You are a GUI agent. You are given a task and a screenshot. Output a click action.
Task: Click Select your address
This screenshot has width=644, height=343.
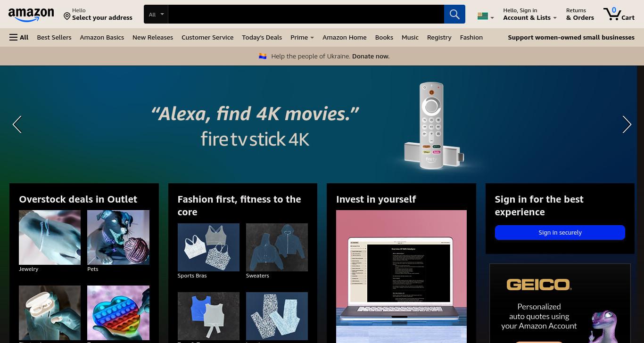(102, 17)
